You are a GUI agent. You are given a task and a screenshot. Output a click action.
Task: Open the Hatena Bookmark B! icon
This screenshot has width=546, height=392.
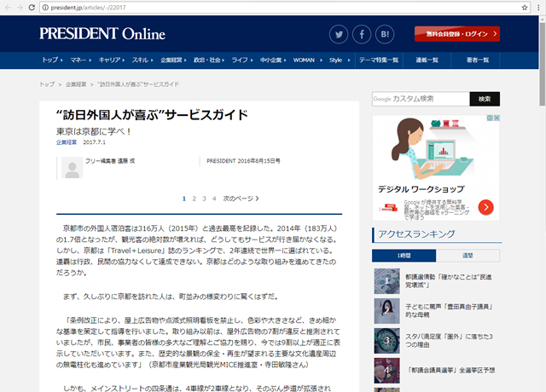tap(385, 34)
